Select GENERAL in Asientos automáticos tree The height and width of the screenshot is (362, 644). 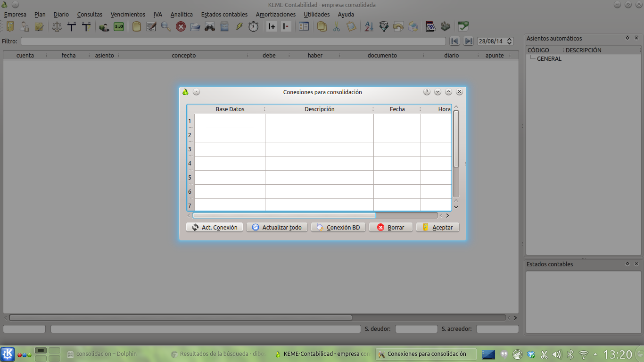[549, 59]
